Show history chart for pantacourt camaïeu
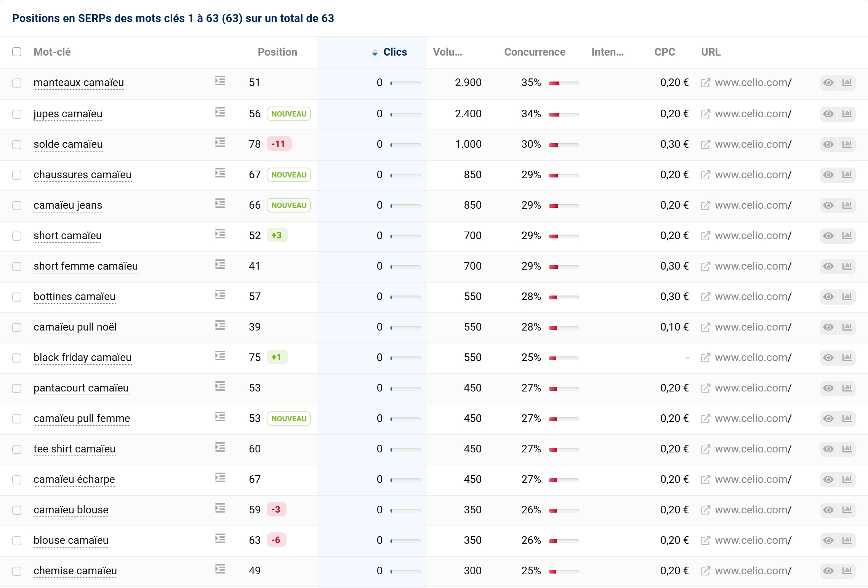The image size is (868, 588). [x=847, y=388]
